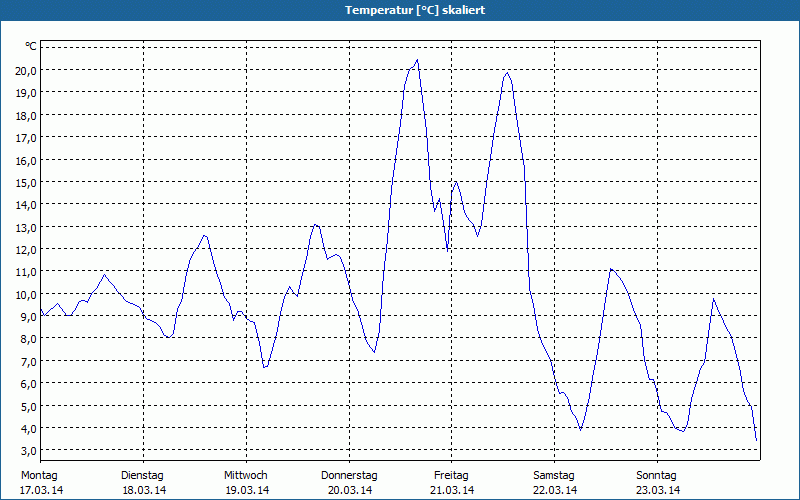Click the date 17.03.14
The width and height of the screenshot is (800, 500).
click(42, 490)
